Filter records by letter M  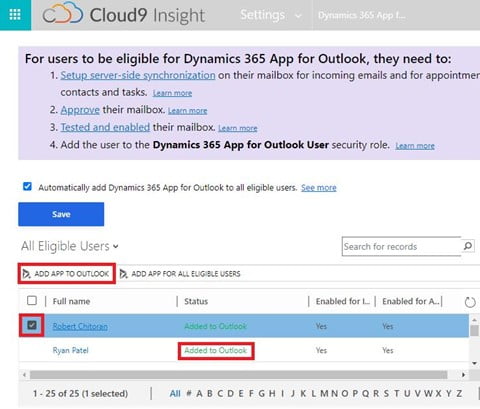coord(324,394)
